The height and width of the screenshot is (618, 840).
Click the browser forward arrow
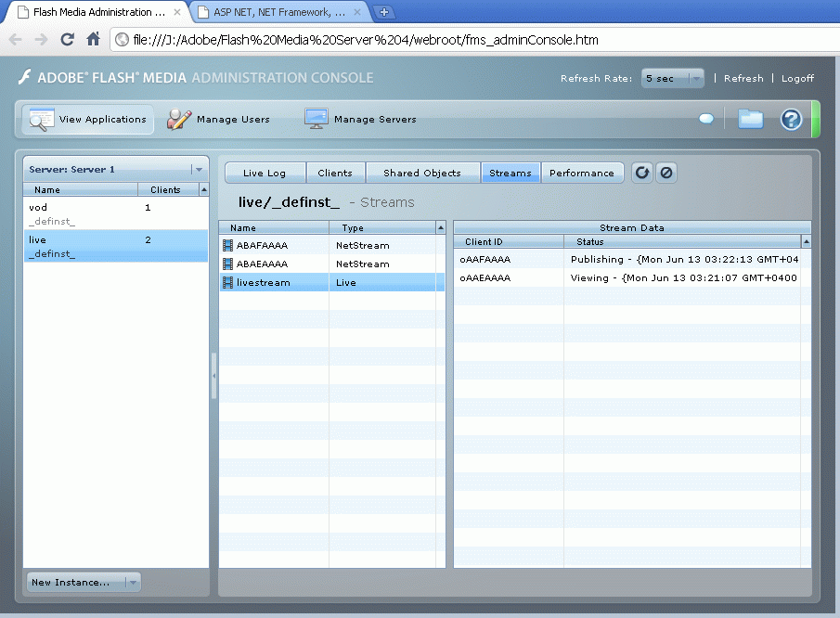[41, 40]
